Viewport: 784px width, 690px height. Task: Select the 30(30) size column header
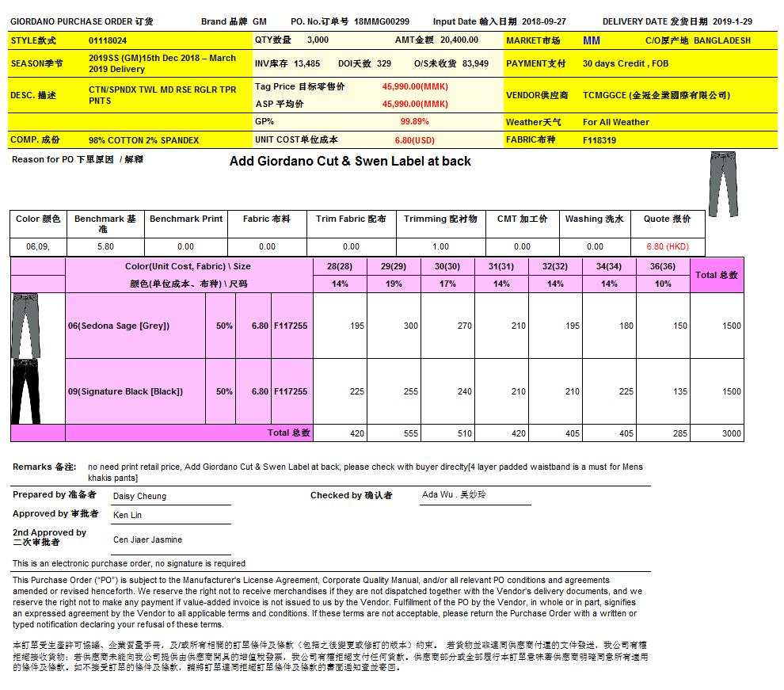coord(447,267)
